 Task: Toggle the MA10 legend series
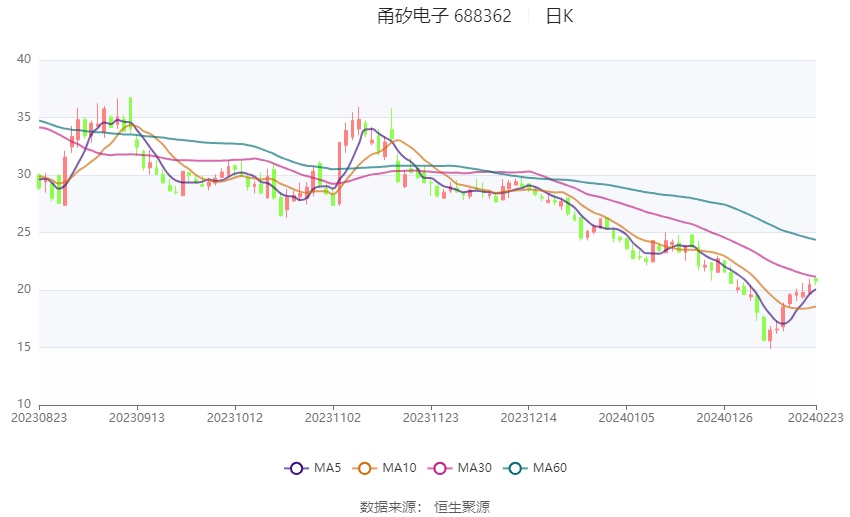tap(384, 468)
